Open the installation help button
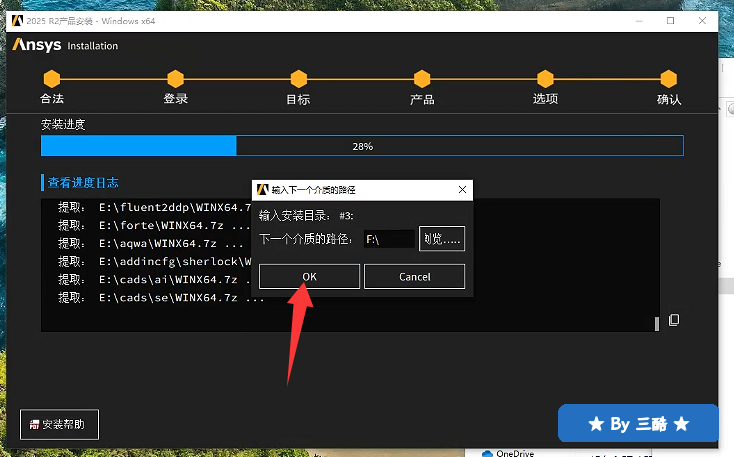 (59, 424)
